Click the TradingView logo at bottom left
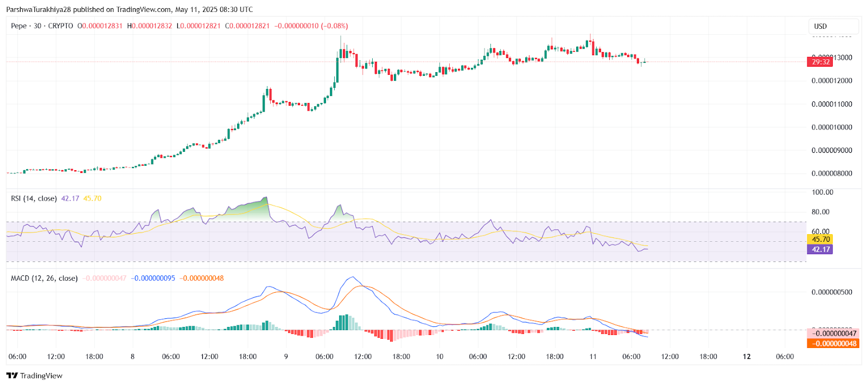Viewport: 868px width, 386px height. tap(34, 376)
